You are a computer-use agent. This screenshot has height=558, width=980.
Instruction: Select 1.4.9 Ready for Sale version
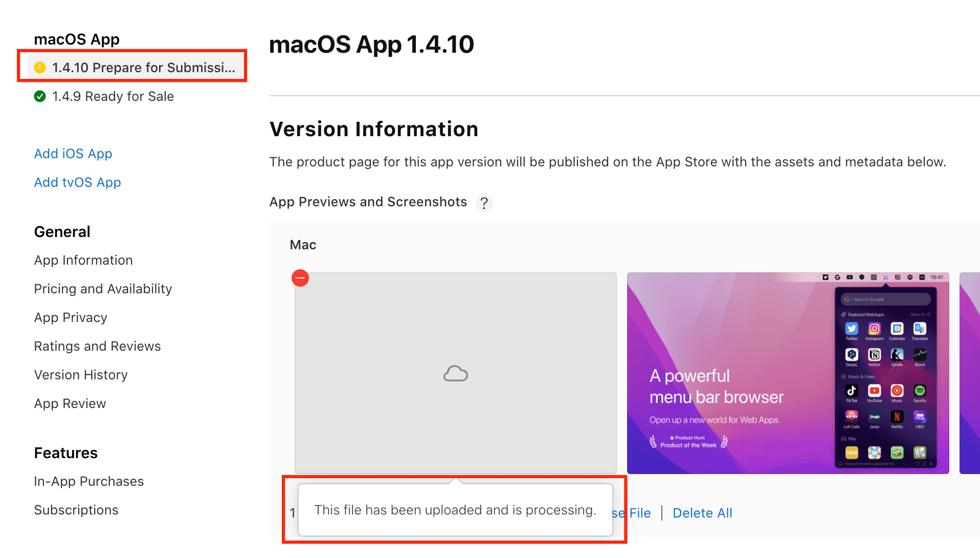pos(113,96)
